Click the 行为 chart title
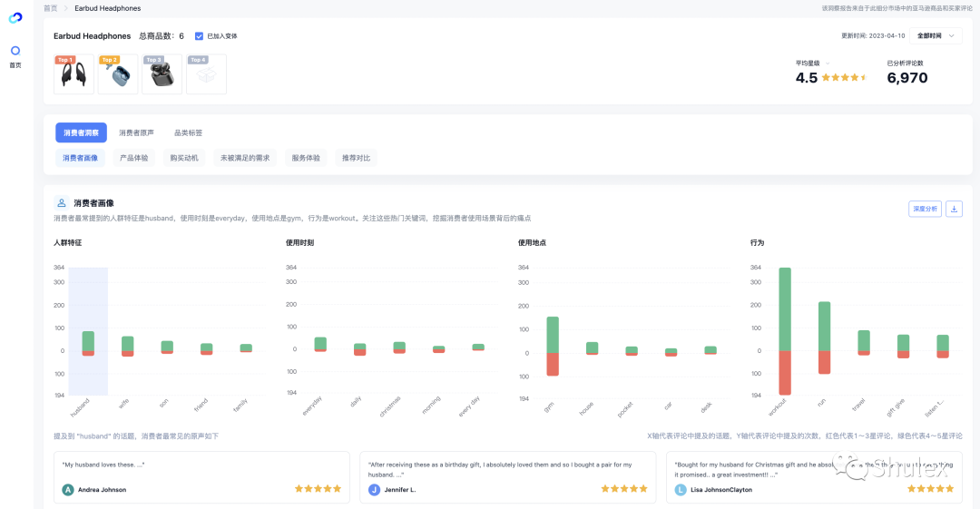This screenshot has width=980, height=509. (757, 242)
